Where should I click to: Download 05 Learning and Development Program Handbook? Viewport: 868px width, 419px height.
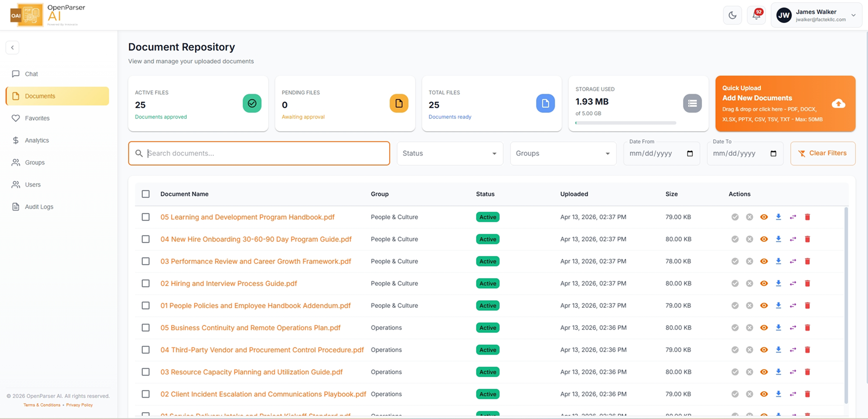pos(778,217)
